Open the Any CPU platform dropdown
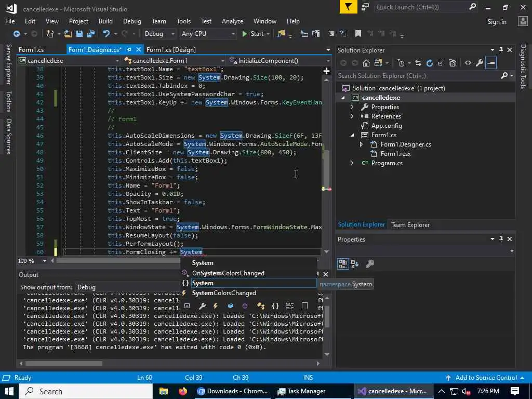 (208, 34)
